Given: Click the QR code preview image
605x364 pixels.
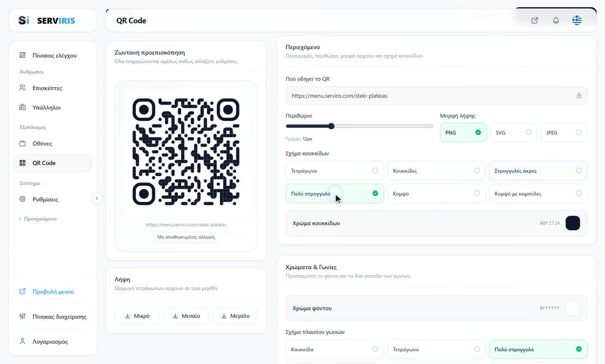Looking at the screenshot, I should pyautogui.click(x=186, y=152).
